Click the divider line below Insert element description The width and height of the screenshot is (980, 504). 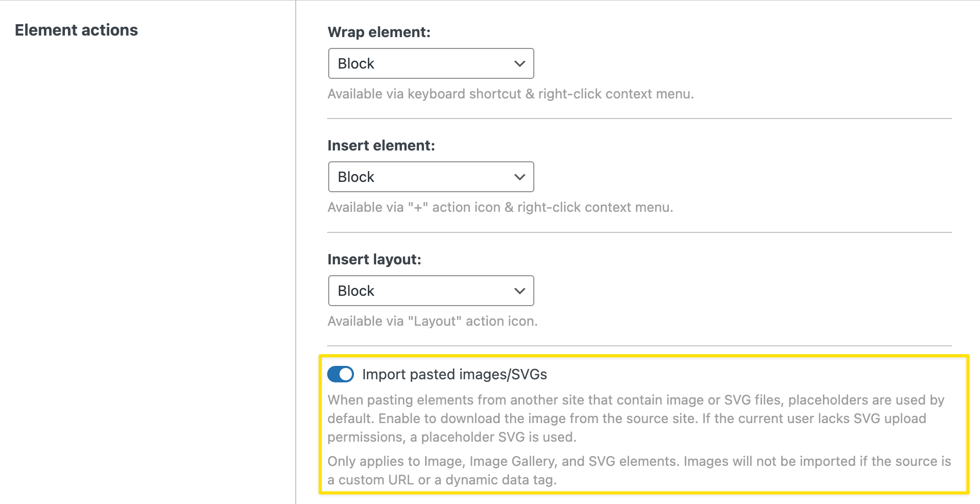pos(639,232)
